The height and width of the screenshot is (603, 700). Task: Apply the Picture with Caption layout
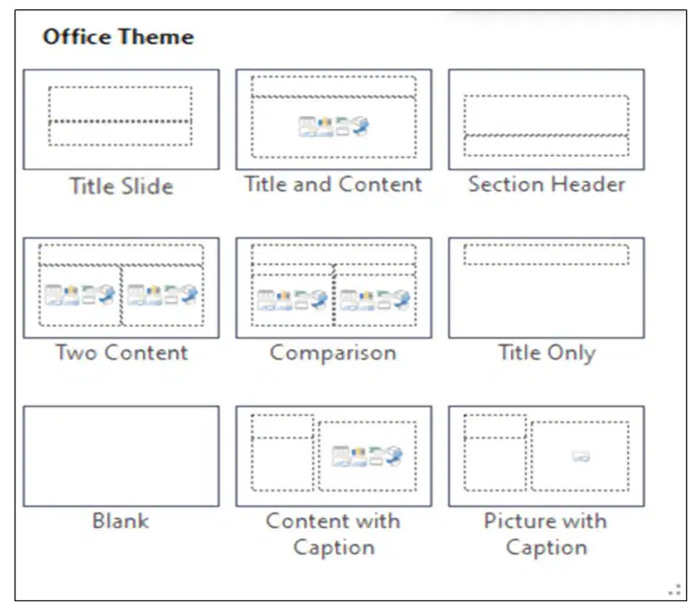click(x=547, y=456)
